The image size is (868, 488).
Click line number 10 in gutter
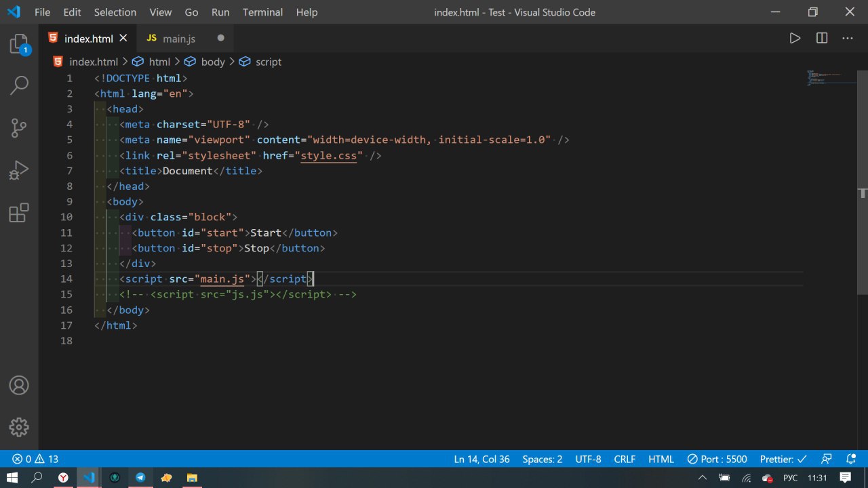tap(66, 217)
